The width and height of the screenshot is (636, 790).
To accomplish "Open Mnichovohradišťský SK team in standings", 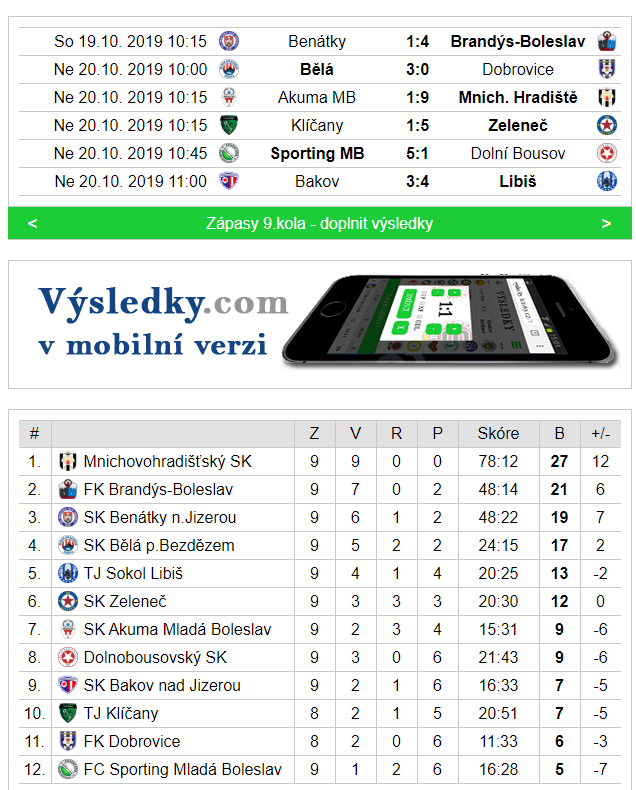I will 167,462.
